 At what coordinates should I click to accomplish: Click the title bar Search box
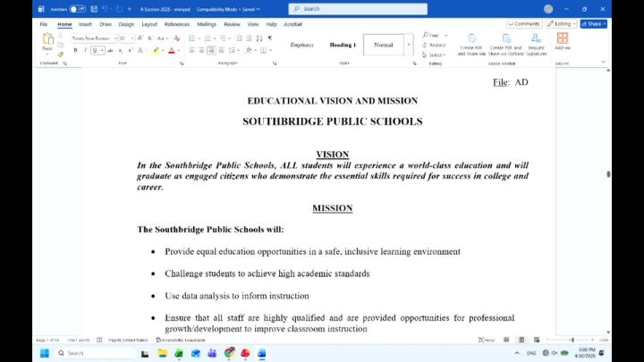pyautogui.click(x=358, y=9)
